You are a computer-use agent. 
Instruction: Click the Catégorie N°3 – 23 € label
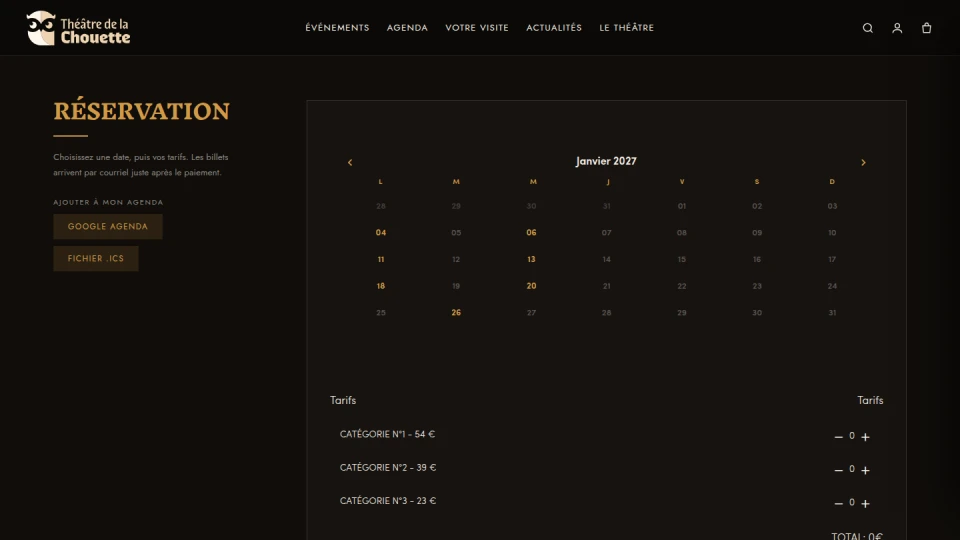point(388,501)
